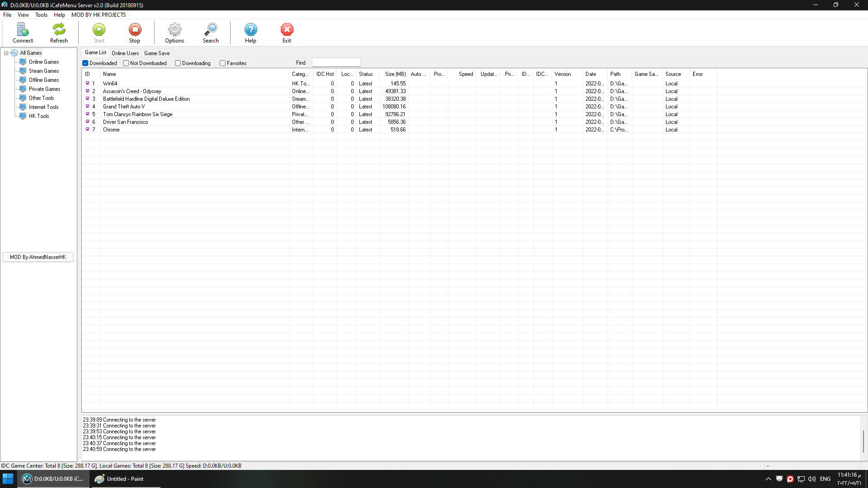The image size is (868, 488).
Task: Click the blue Help icon
Action: (x=250, y=30)
